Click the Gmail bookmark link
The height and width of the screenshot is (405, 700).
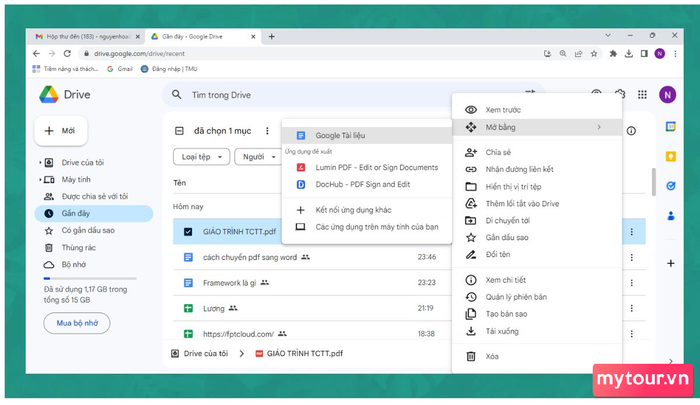click(x=120, y=69)
